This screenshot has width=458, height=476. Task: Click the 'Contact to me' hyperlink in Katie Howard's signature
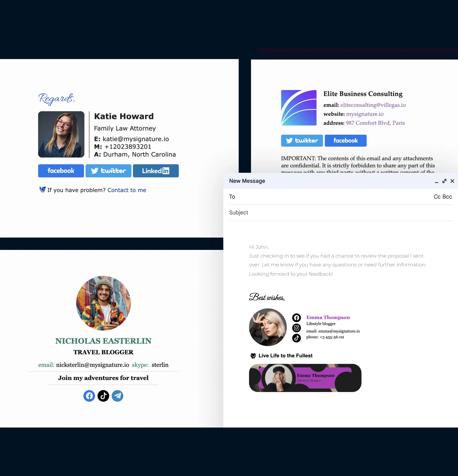127,190
